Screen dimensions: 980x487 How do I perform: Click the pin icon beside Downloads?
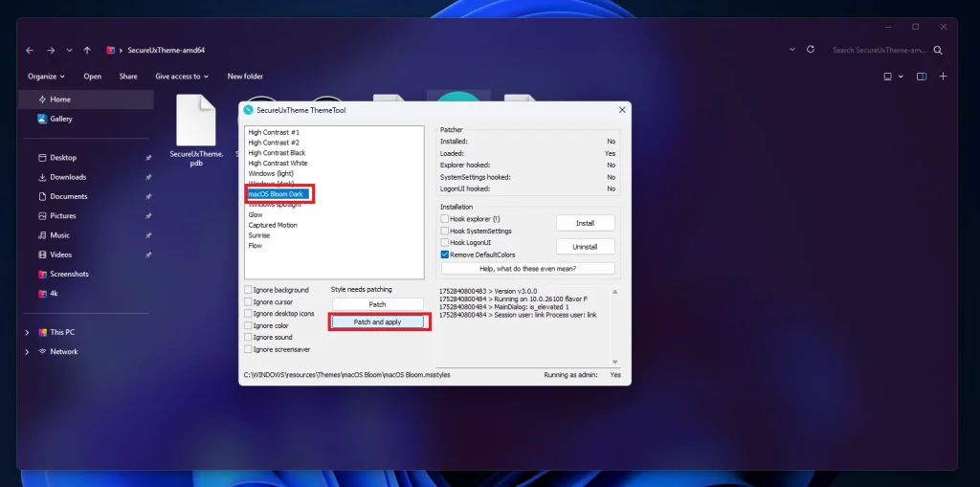point(148,178)
